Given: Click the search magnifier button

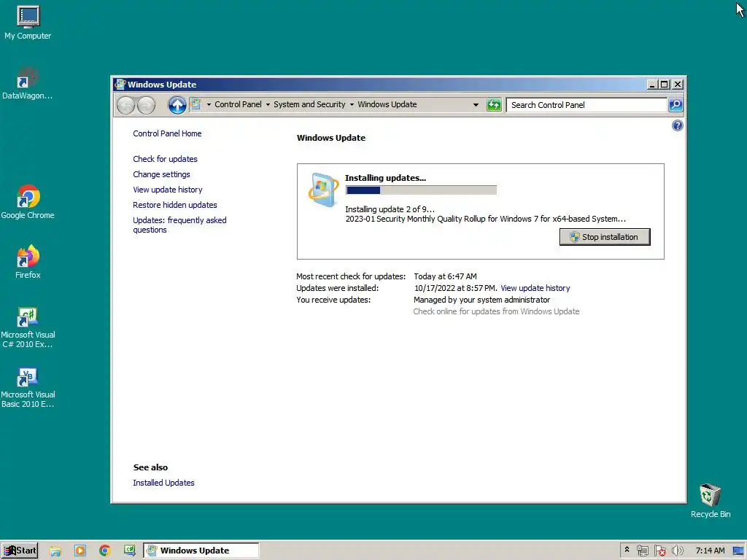Looking at the screenshot, I should 676,105.
